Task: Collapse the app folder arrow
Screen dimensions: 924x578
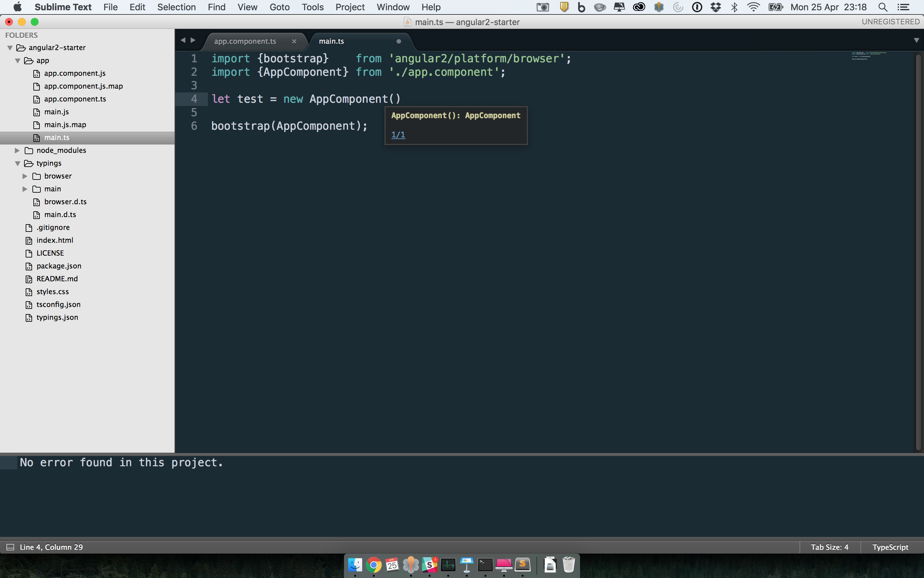Action: [x=18, y=60]
